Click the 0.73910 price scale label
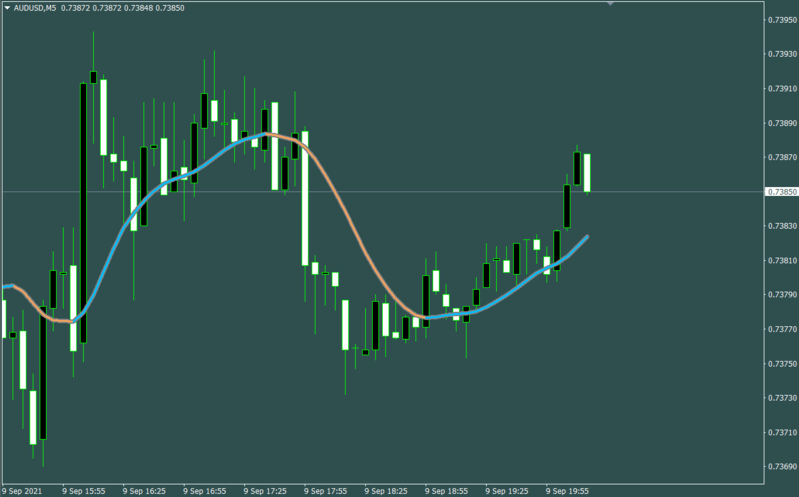The width and height of the screenshot is (799, 497). [782, 89]
